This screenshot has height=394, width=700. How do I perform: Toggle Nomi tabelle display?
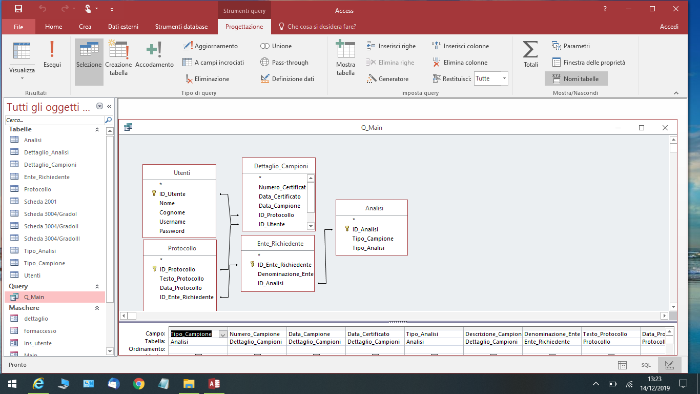(576, 79)
